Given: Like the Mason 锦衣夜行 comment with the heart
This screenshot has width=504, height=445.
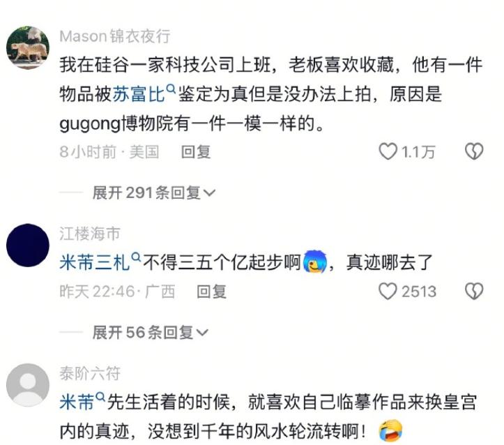Looking at the screenshot, I should 388,151.
